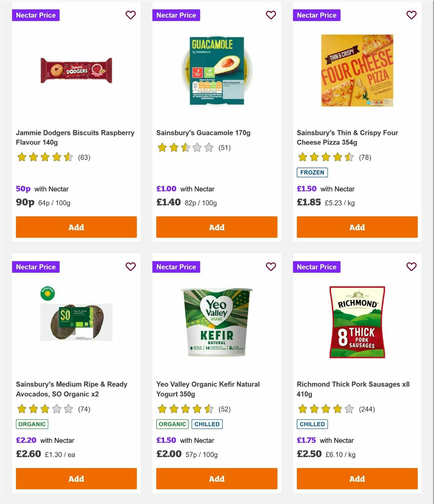Screen dimensions: 434x504
Task: Add Jammie Dodgers biscuits to the trolley
Action: (x=76, y=227)
